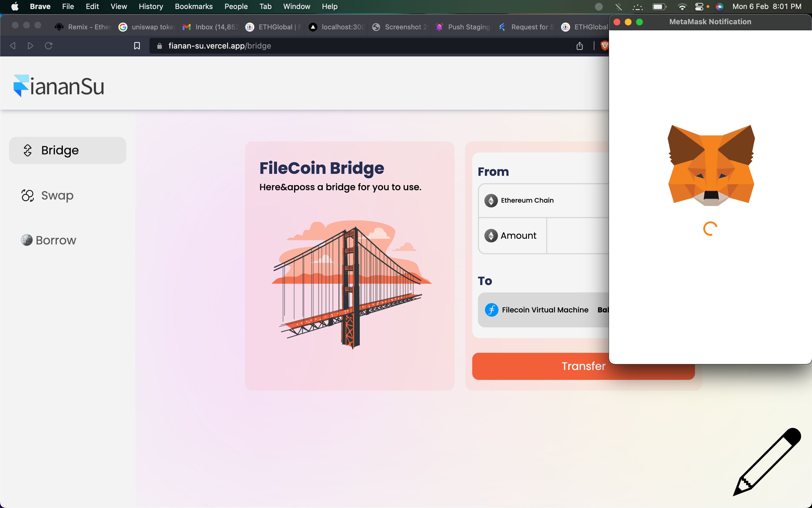Open the History menu
Screen dimensions: 812x508
tap(151, 6)
